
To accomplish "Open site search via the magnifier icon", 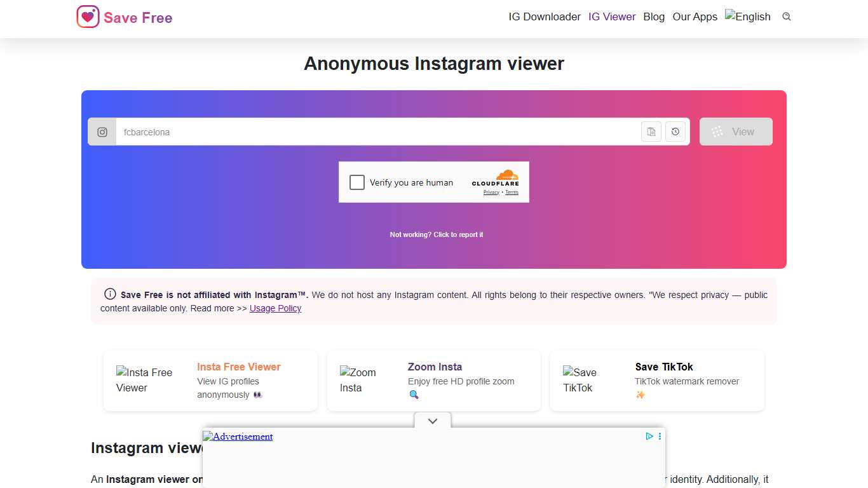I will click(x=786, y=17).
